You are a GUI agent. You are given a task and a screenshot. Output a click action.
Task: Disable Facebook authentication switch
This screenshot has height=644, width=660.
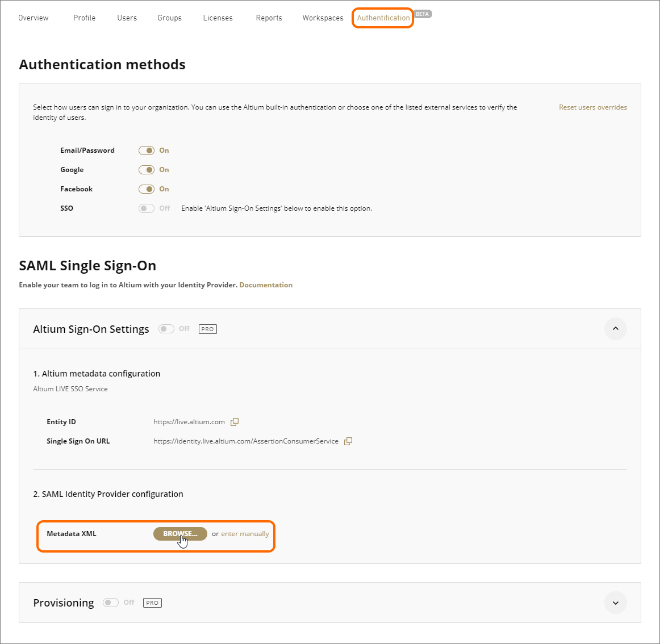(x=147, y=189)
